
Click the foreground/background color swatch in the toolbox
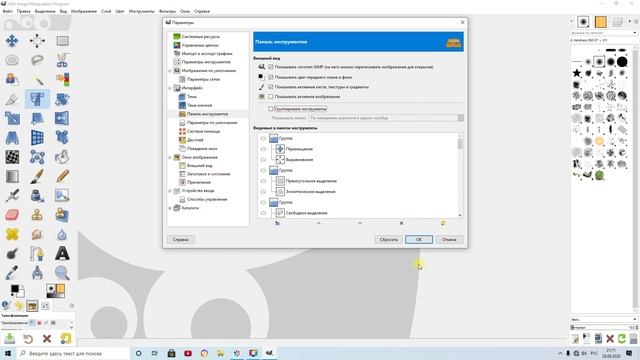17,291
